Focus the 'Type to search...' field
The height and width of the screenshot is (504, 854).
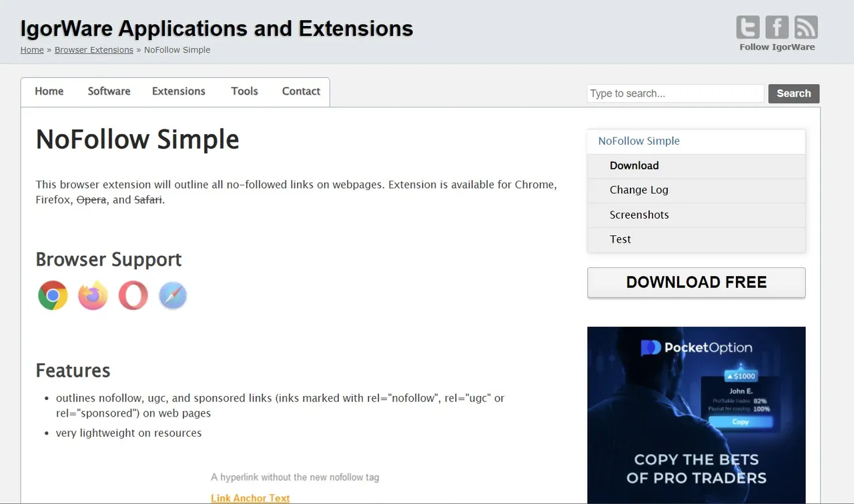pos(675,93)
